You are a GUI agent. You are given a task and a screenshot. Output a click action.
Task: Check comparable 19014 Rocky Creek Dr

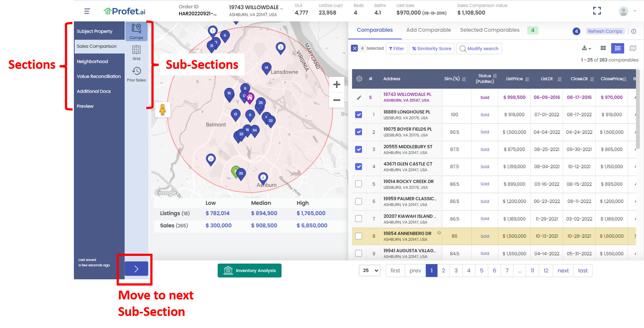359,184
